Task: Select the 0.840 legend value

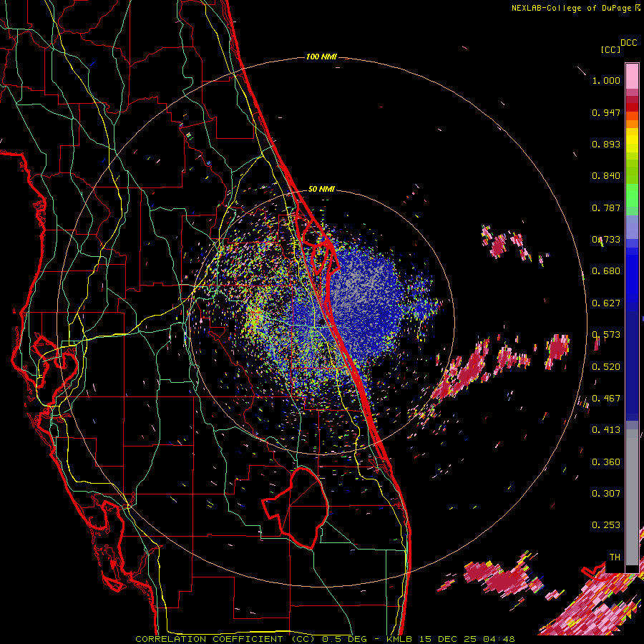Action: tap(606, 176)
